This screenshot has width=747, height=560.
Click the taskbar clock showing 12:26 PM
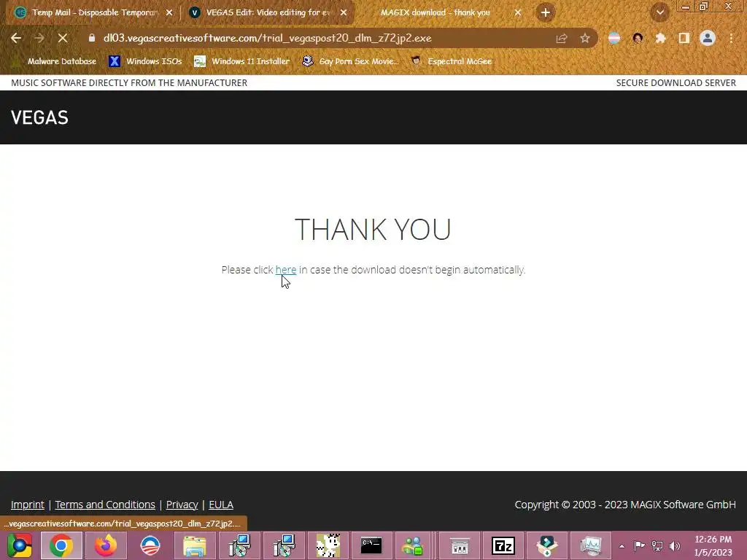(713, 545)
